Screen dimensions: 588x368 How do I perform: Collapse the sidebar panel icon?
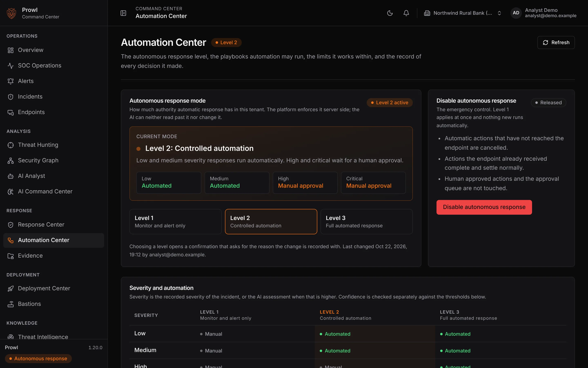(x=123, y=13)
